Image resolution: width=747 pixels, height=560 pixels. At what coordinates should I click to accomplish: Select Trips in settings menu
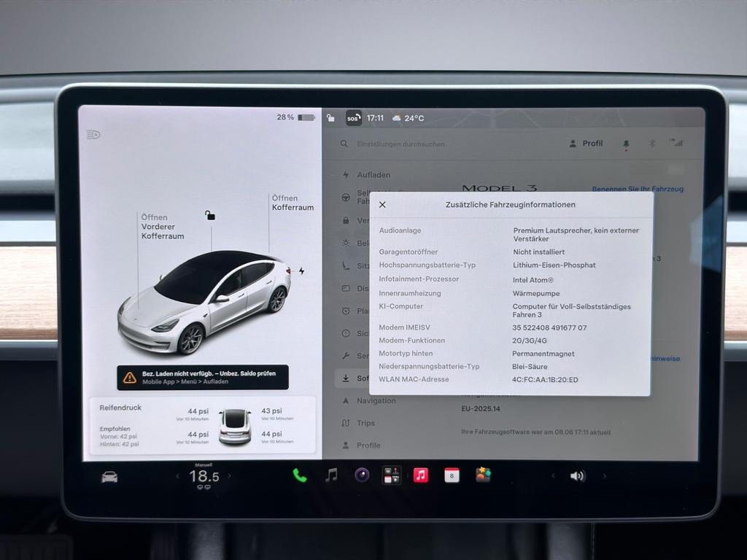[366, 423]
